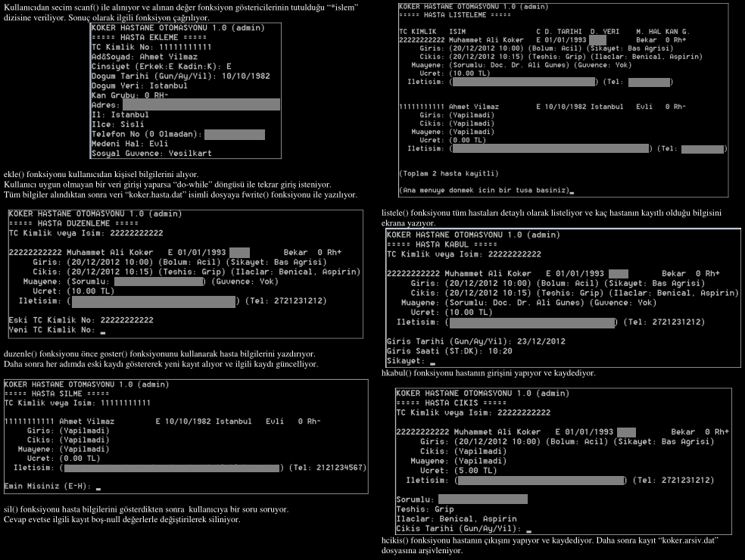Screen dimensions: 745x560
Task: Click 'Muayene: (Sorumlu:' line in HASTA DUZENLEME
Action: pos(151,282)
